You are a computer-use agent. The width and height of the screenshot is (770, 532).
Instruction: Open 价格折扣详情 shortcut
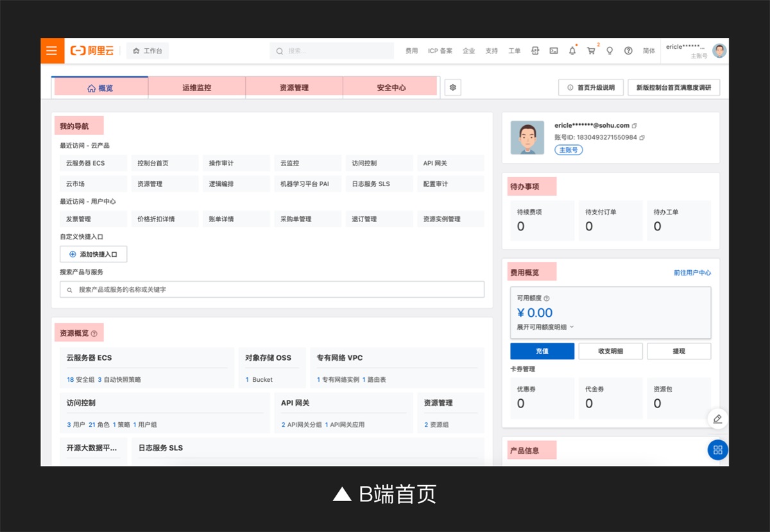click(165, 219)
